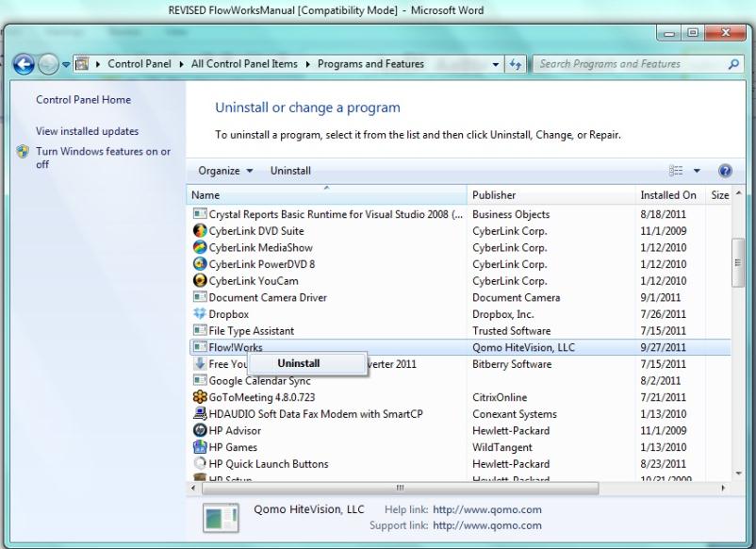This screenshot has width=756, height=549.
Task: Sort by the Publisher column header
Action: [551, 195]
